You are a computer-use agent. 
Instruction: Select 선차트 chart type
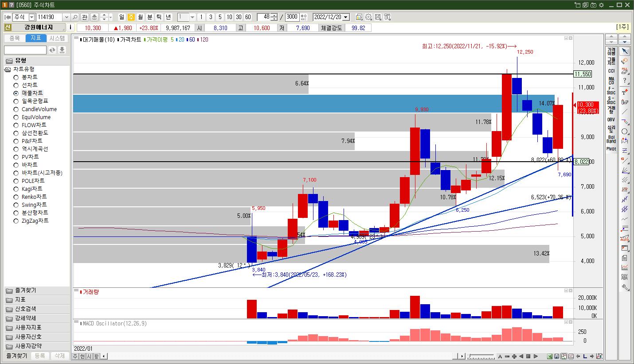pyautogui.click(x=29, y=85)
